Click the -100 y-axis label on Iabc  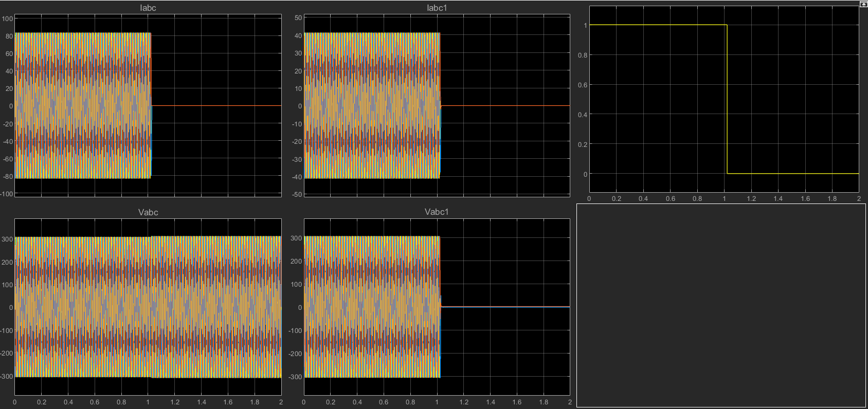[x=7, y=194]
